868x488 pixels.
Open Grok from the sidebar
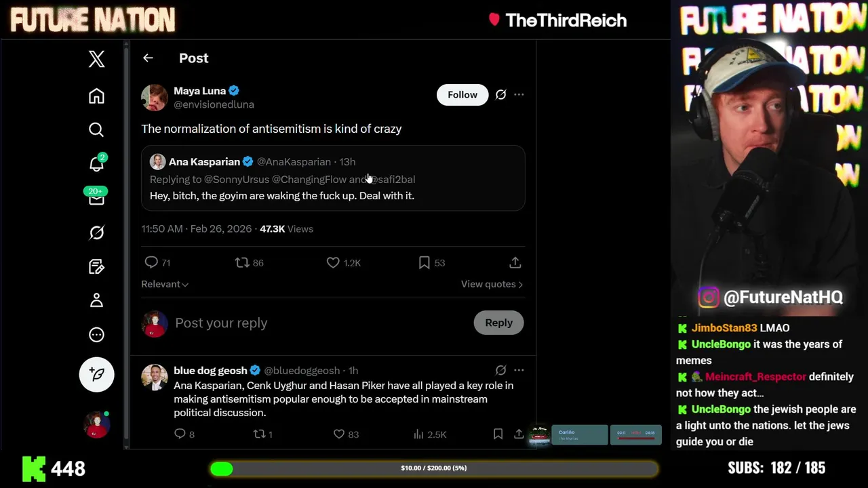coord(96,232)
